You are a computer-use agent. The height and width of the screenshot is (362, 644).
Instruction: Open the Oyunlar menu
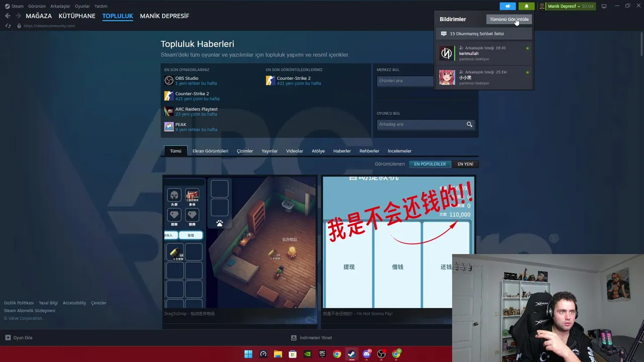83,6
